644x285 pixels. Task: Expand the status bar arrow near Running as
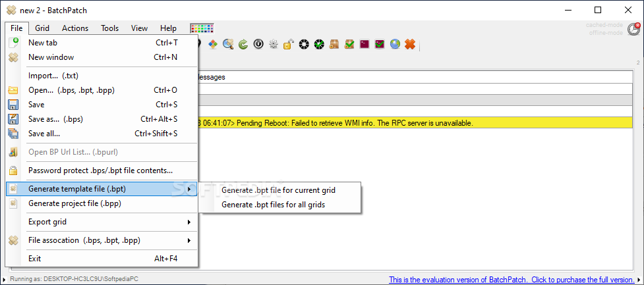point(4,280)
